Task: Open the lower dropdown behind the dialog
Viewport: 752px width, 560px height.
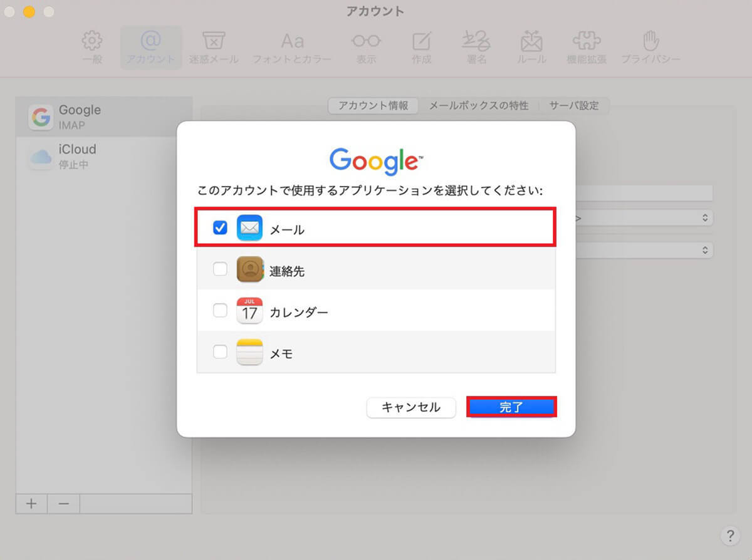Action: (x=644, y=250)
